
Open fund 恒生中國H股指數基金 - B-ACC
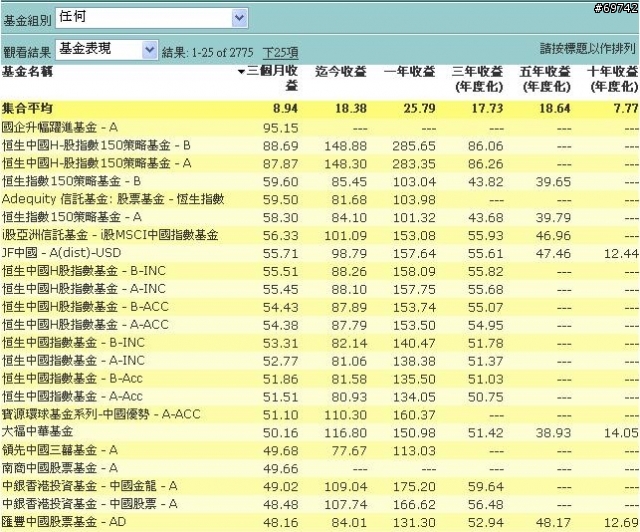85,307
